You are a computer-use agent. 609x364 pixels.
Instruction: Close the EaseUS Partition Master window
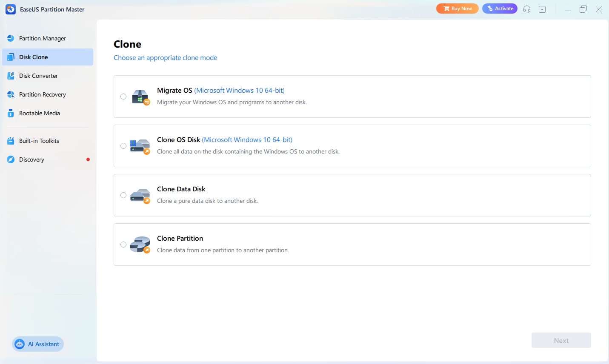point(599,9)
